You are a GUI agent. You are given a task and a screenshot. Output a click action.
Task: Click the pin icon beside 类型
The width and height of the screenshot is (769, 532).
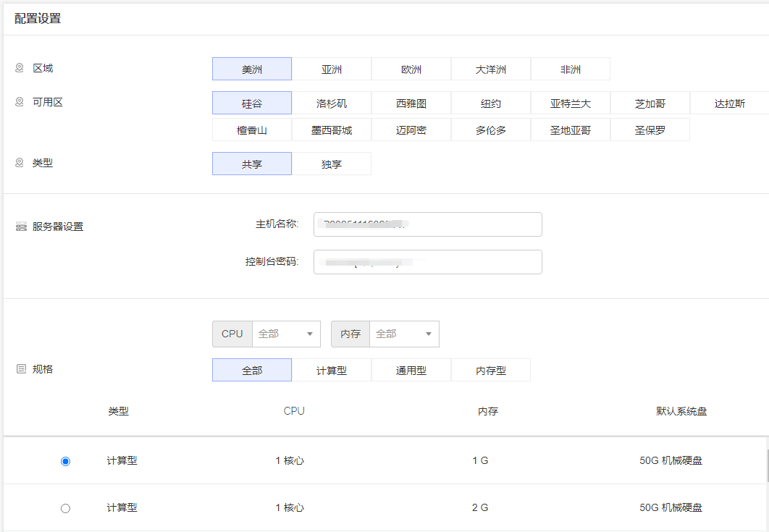tap(20, 163)
